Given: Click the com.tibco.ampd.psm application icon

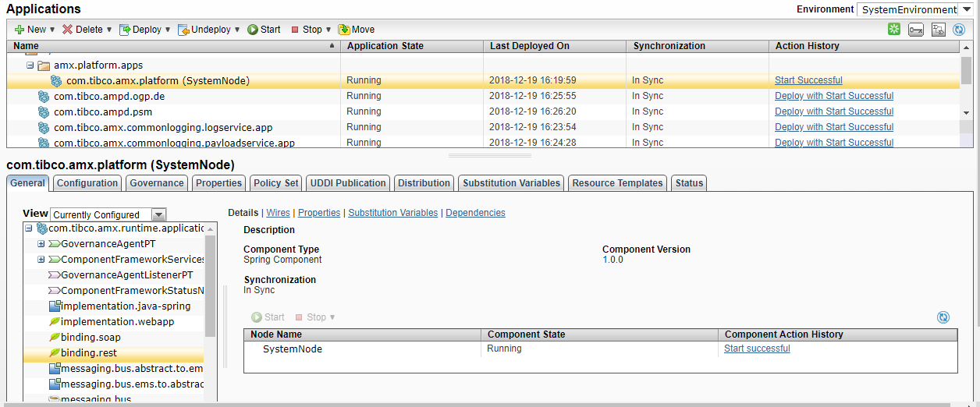Looking at the screenshot, I should point(44,112).
